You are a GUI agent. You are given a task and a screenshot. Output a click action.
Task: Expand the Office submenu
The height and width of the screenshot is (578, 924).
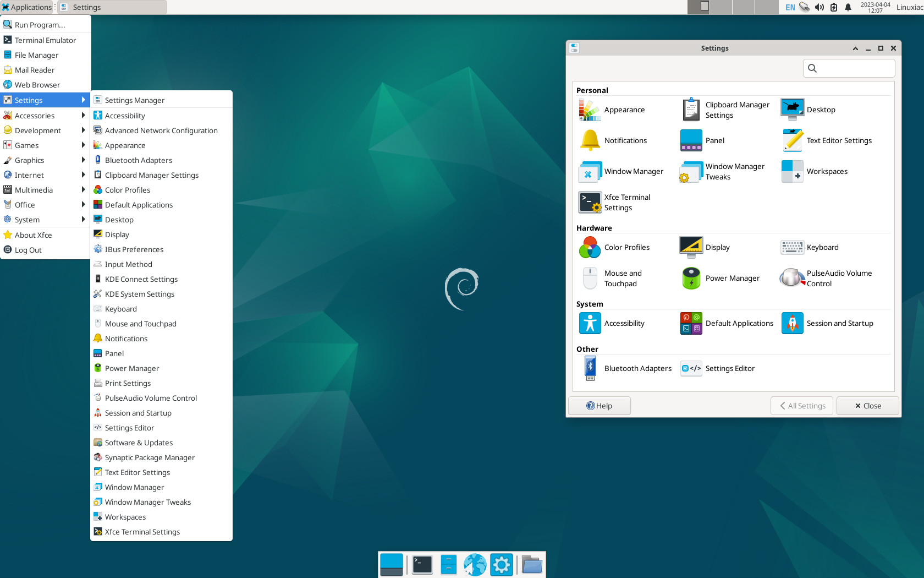pyautogui.click(x=45, y=205)
